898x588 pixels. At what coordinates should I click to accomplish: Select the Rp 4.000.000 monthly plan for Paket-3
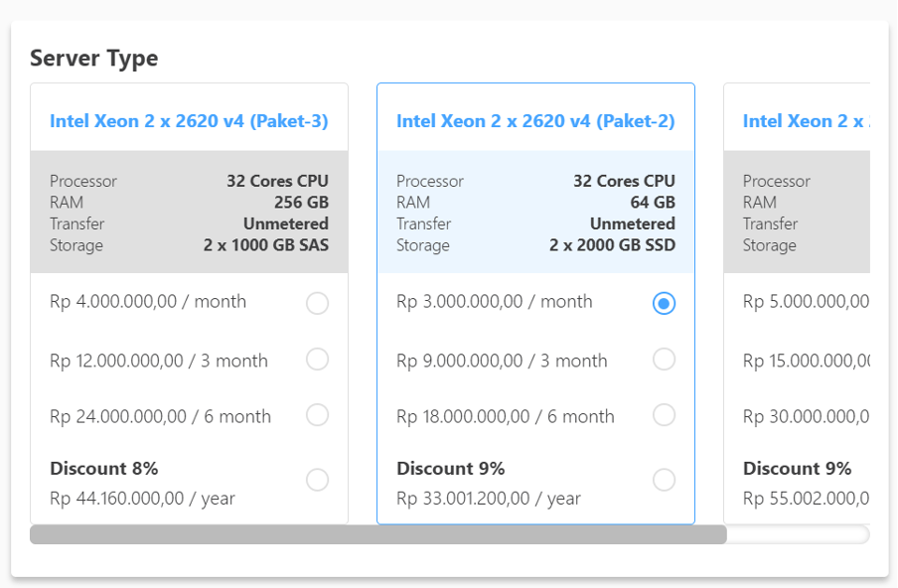click(x=317, y=303)
